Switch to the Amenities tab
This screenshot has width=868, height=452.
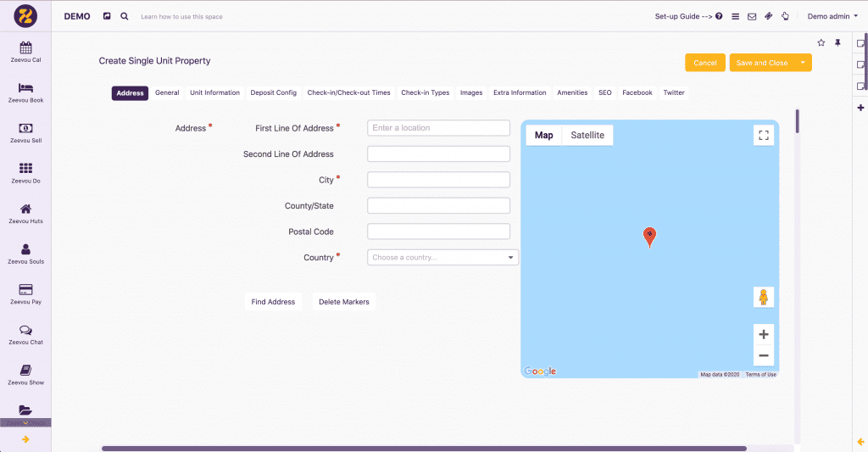coord(572,92)
